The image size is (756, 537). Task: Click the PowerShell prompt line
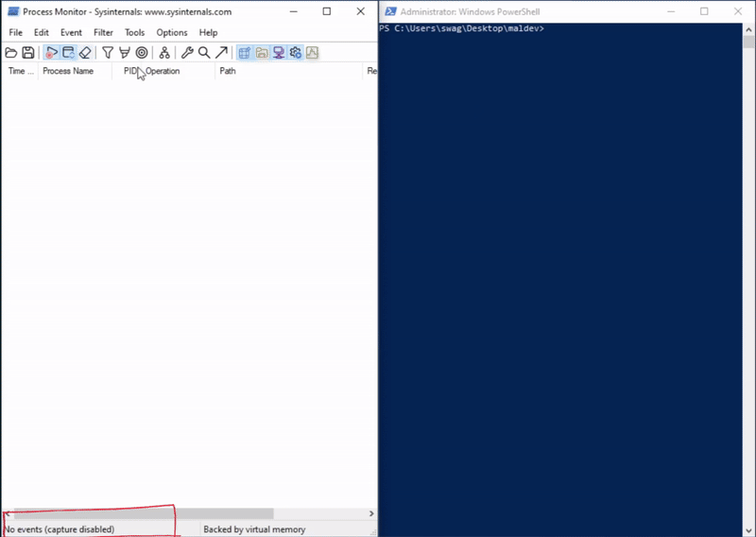click(x=461, y=28)
